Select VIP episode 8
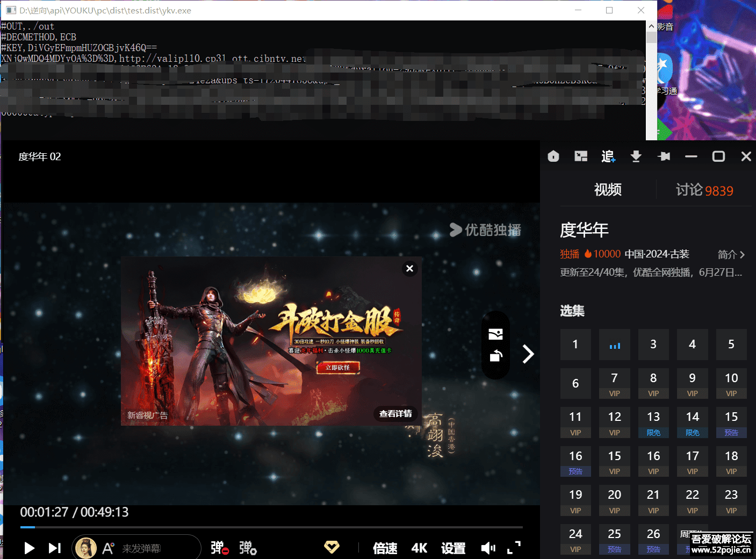The image size is (756, 559). pyautogui.click(x=653, y=383)
